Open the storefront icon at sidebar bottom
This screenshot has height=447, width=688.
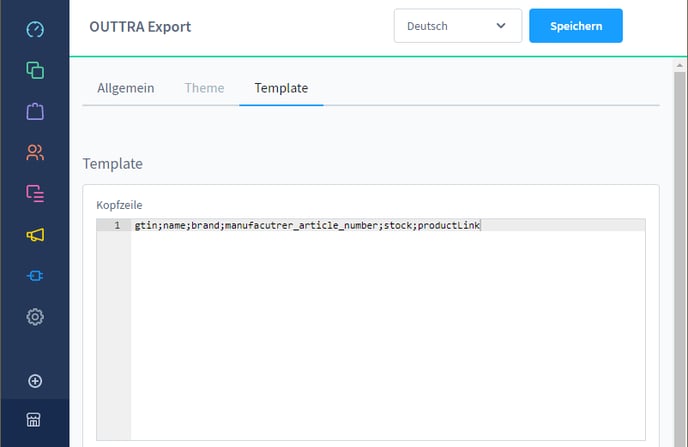coord(33,420)
